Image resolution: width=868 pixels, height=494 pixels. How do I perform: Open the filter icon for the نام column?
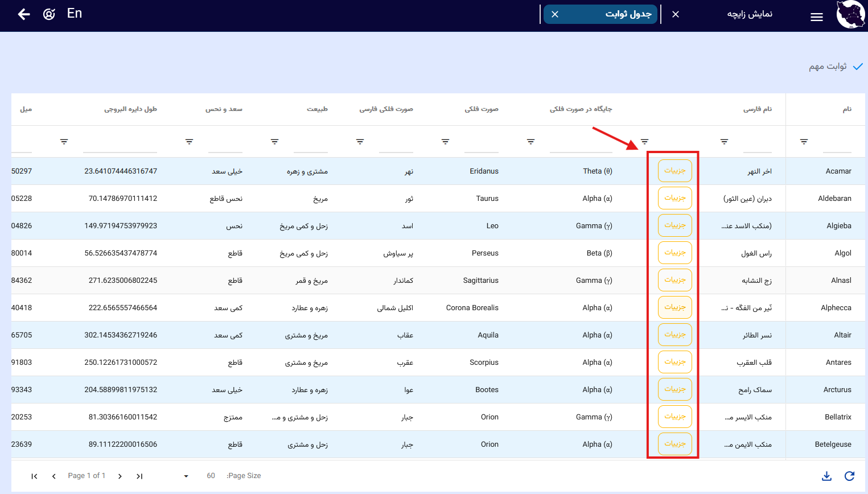(x=804, y=142)
